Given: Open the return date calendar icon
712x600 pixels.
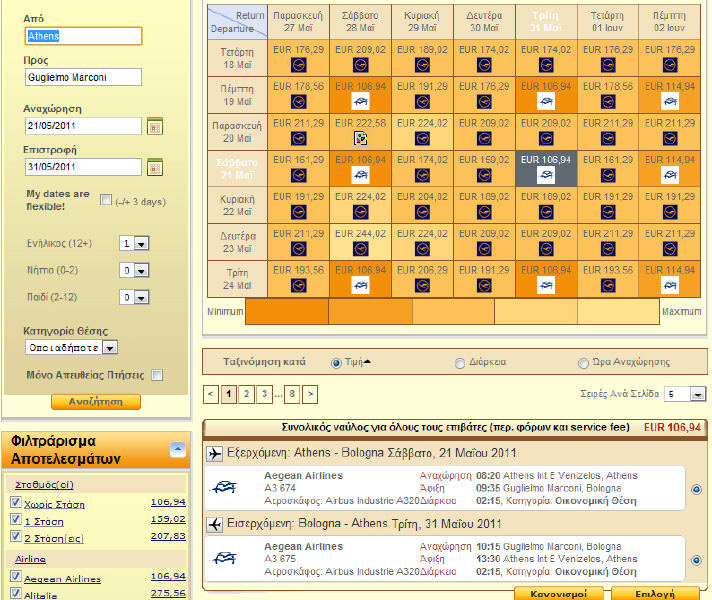Looking at the screenshot, I should pos(155,167).
